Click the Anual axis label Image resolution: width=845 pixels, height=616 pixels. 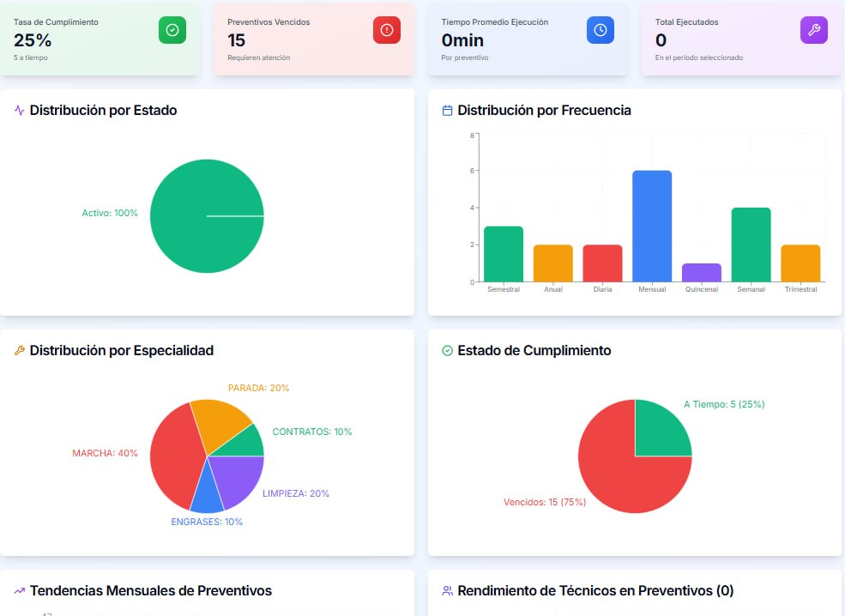(553, 289)
